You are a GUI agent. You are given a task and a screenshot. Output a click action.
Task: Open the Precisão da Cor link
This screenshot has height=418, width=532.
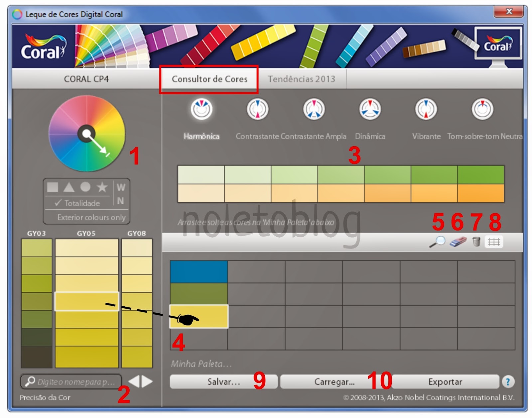45,397
